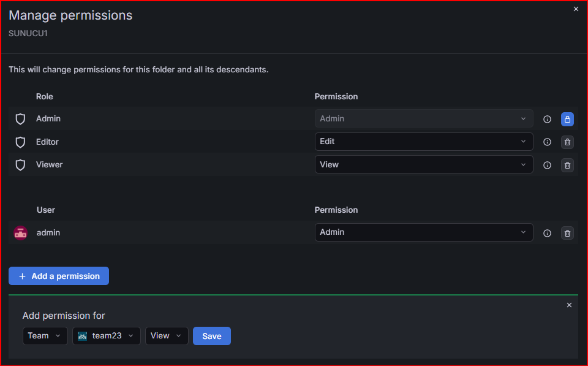
Task: Open the admin user permission dropdown
Action: (424, 232)
